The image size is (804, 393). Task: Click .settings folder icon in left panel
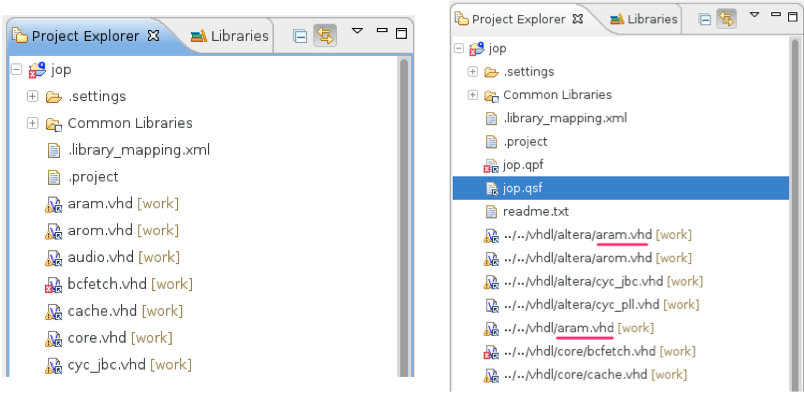click(x=54, y=96)
